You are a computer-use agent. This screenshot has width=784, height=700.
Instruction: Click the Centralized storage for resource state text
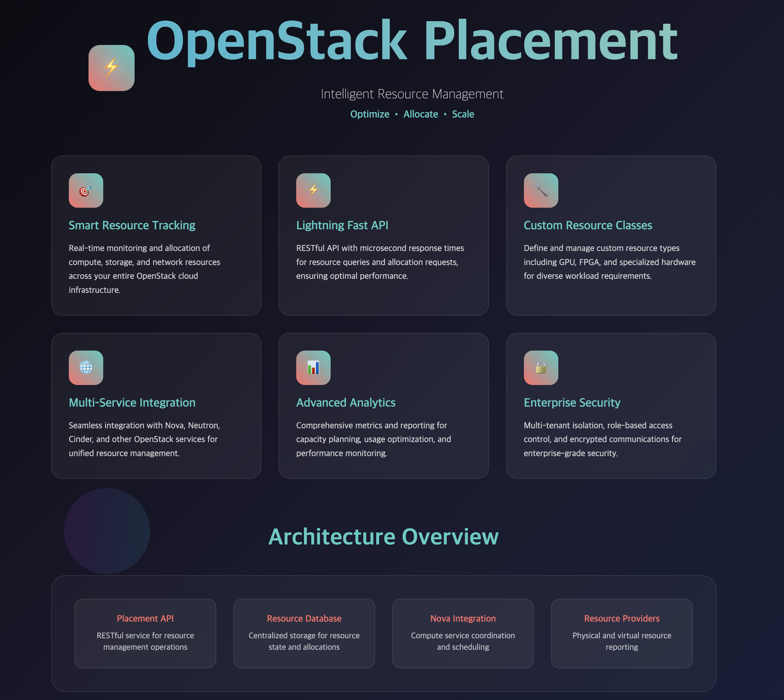click(x=304, y=641)
